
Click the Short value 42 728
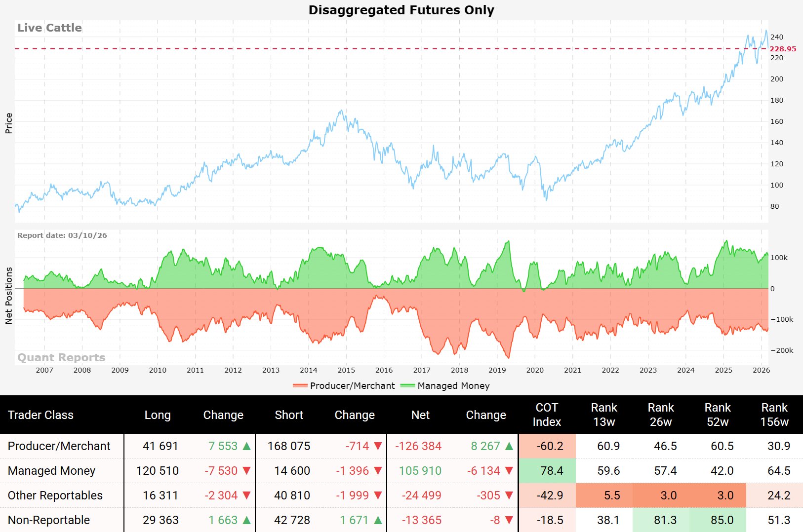(292, 520)
